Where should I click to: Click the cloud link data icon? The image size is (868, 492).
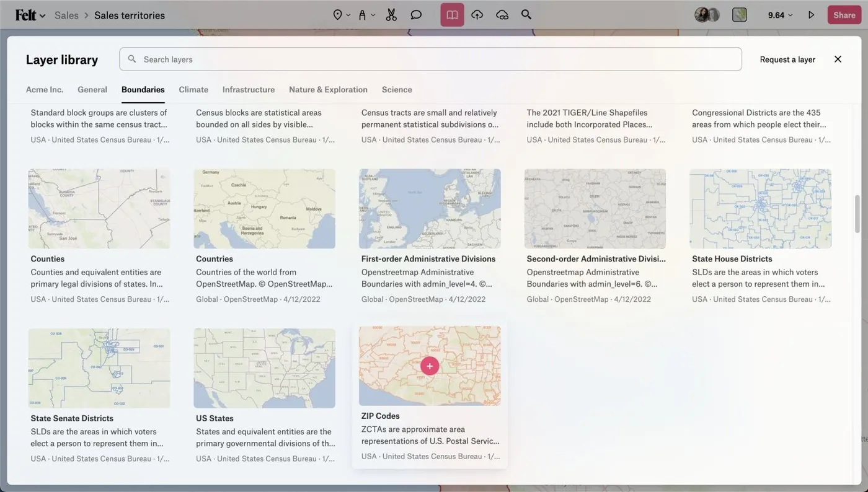tap(502, 15)
